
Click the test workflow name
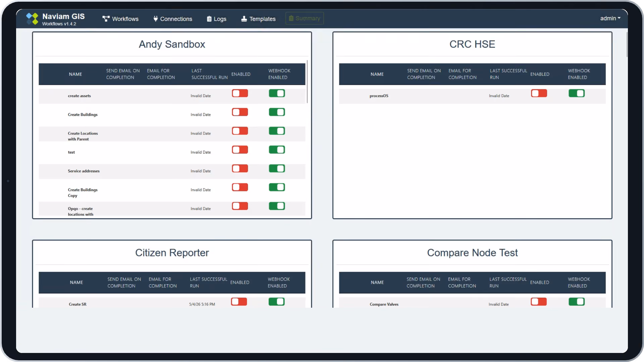[71, 152]
